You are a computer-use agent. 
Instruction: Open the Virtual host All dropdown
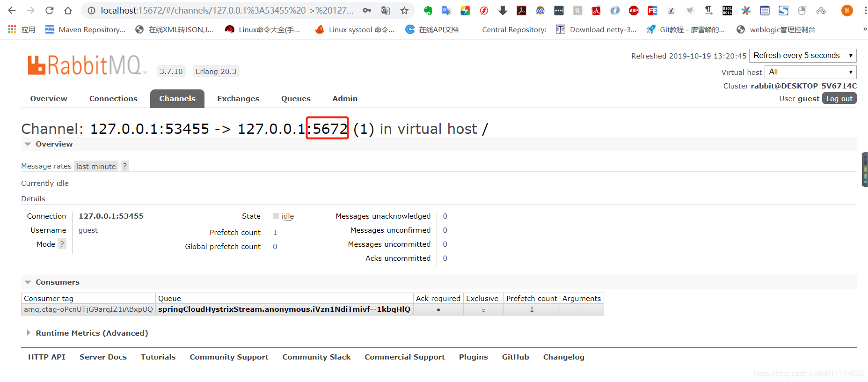point(810,72)
